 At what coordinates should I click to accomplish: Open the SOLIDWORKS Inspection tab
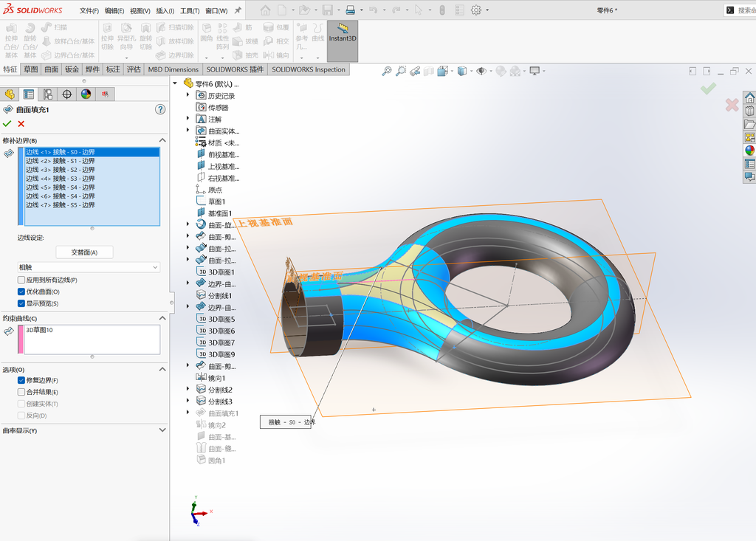(x=309, y=69)
